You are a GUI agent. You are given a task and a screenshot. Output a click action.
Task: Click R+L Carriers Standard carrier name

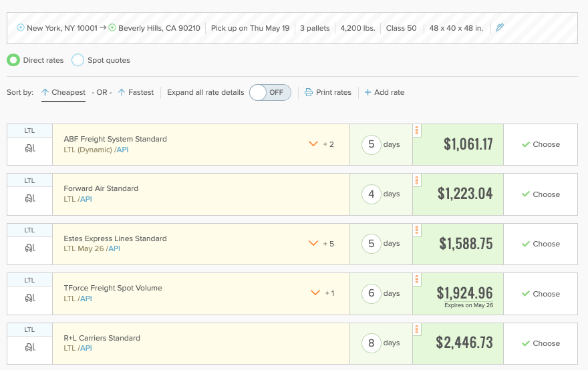(102, 338)
